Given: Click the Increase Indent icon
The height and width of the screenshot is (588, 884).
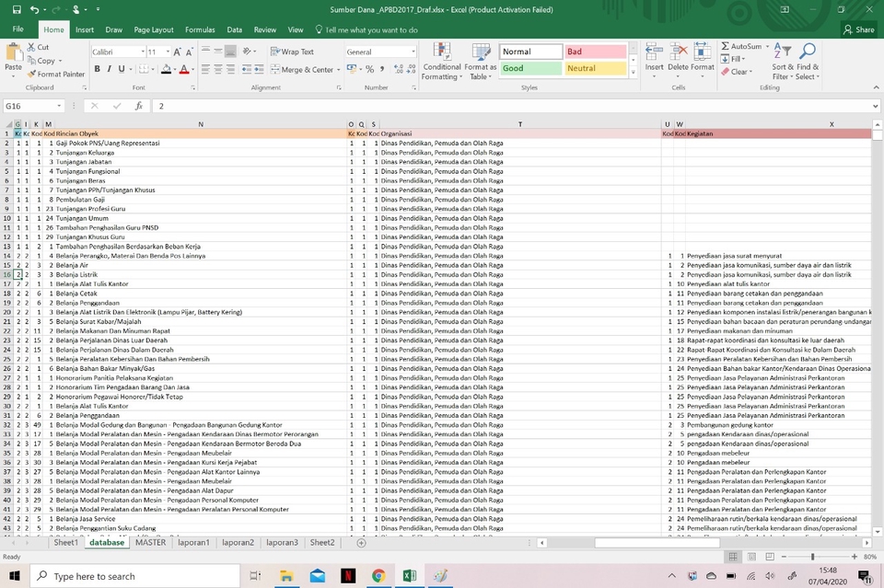Looking at the screenshot, I should (x=259, y=69).
